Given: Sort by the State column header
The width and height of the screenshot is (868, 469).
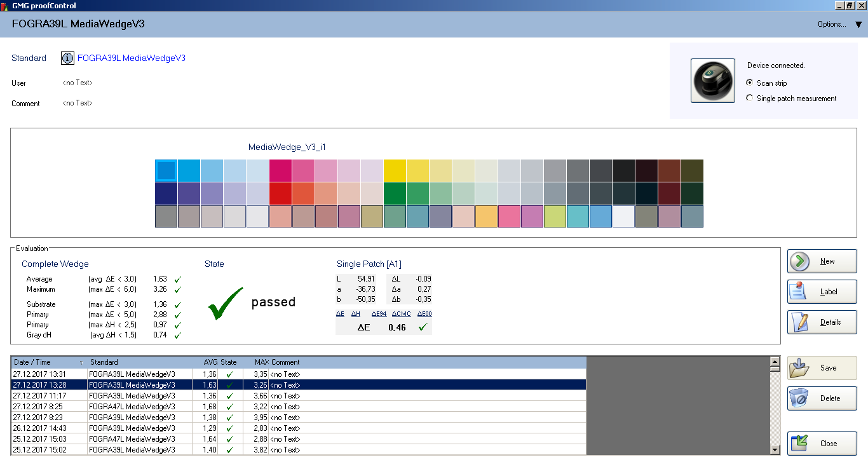Looking at the screenshot, I should (230, 362).
